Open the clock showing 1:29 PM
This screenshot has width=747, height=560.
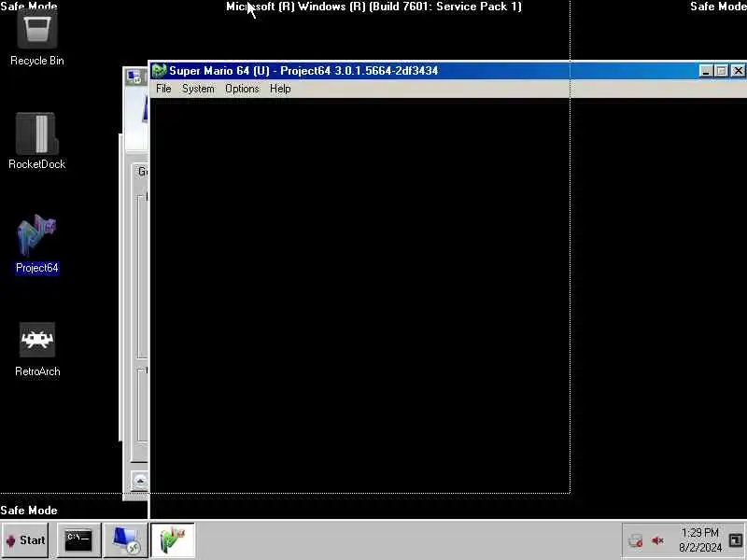[699, 540]
